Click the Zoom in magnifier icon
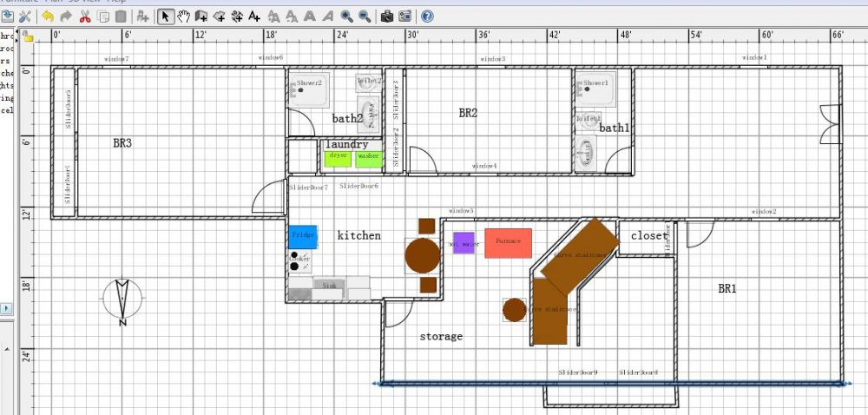868x415 pixels. click(x=347, y=16)
